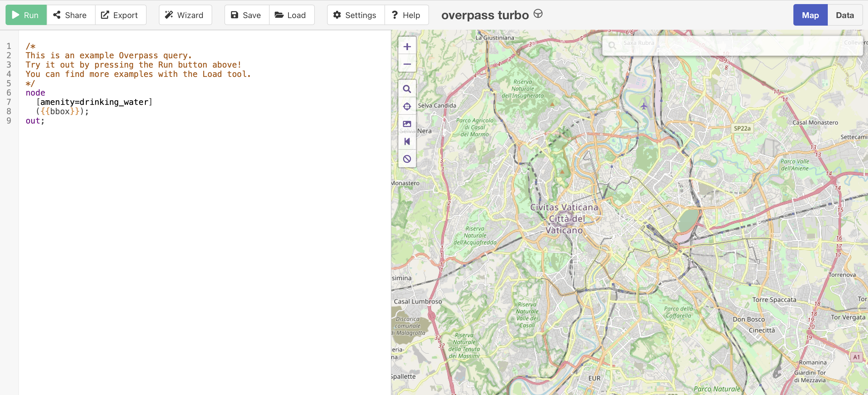The width and height of the screenshot is (868, 395).
Task: Zoom in on the map
Action: pyautogui.click(x=407, y=47)
